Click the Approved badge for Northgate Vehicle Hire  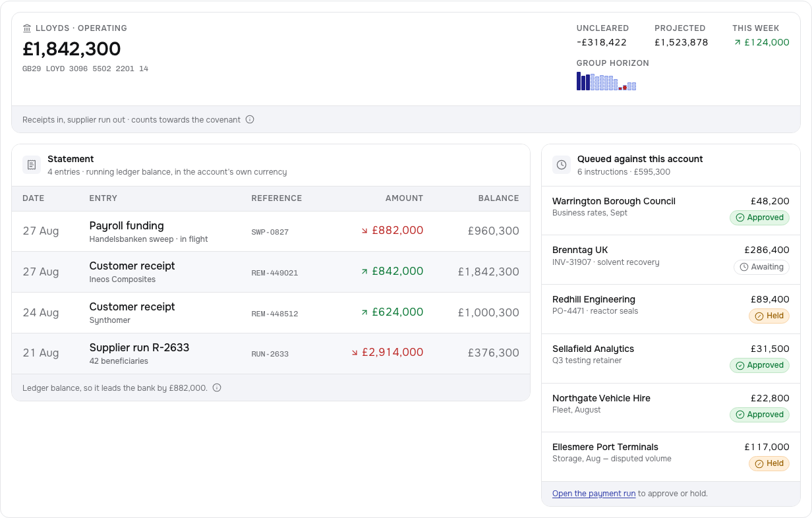click(759, 415)
